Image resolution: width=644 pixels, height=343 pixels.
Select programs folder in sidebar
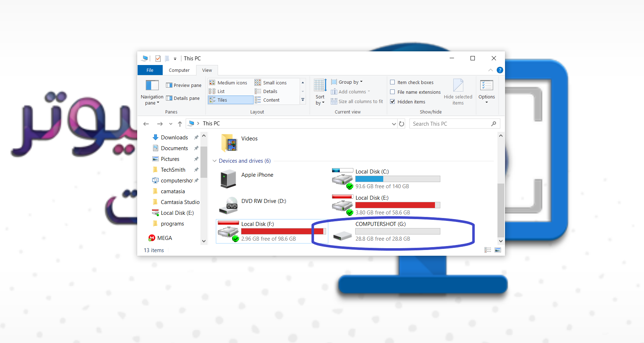(x=172, y=223)
